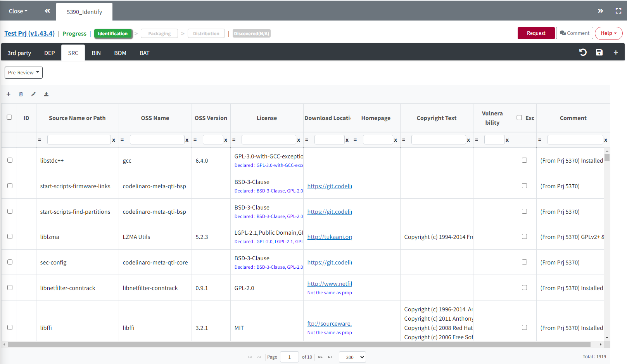The width and height of the screenshot is (627, 364).
Task: Save the SRC grid with the disk icon
Action: pyautogui.click(x=599, y=52)
